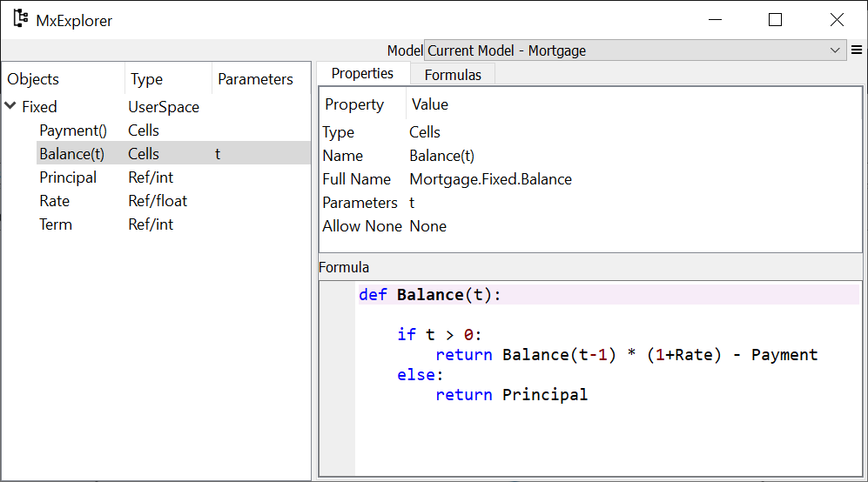Click the Property column header

354,104
